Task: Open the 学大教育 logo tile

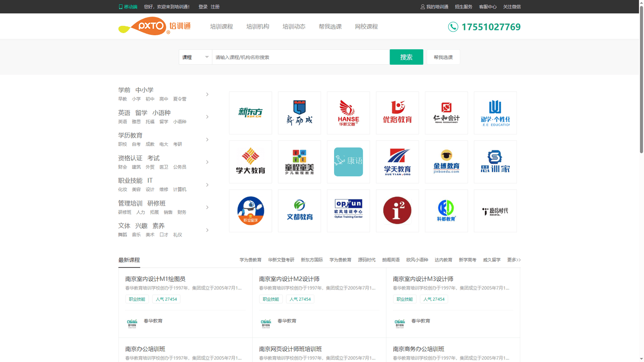Action: coord(250,162)
